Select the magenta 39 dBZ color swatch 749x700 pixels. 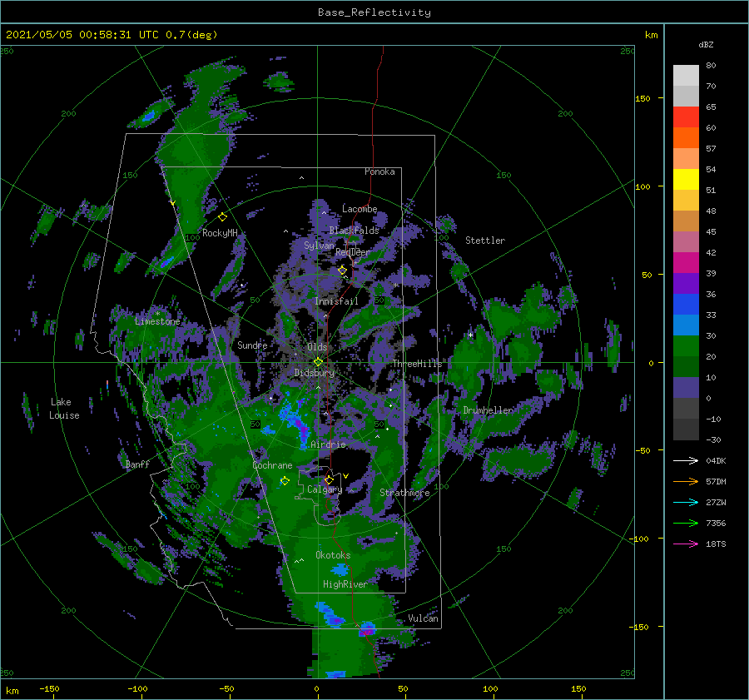click(x=686, y=263)
